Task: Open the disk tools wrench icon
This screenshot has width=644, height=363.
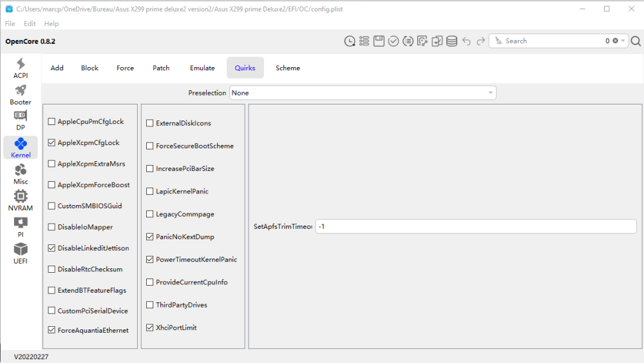Action: tap(422, 41)
